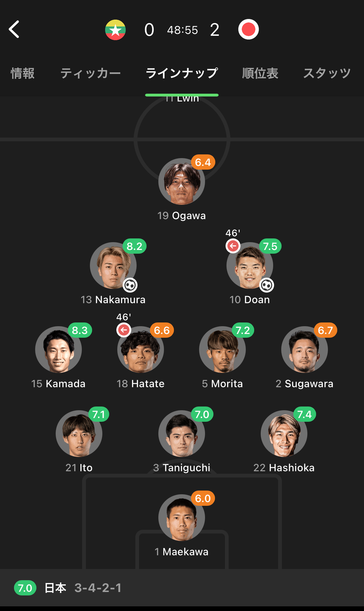
Task: Open the ティッカー tab
Action: tap(90, 73)
